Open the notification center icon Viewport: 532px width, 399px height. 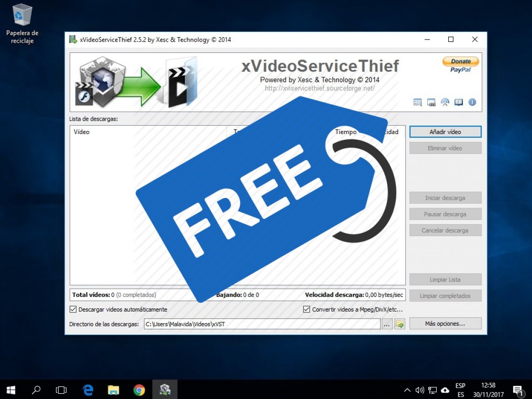pyautogui.click(x=518, y=390)
